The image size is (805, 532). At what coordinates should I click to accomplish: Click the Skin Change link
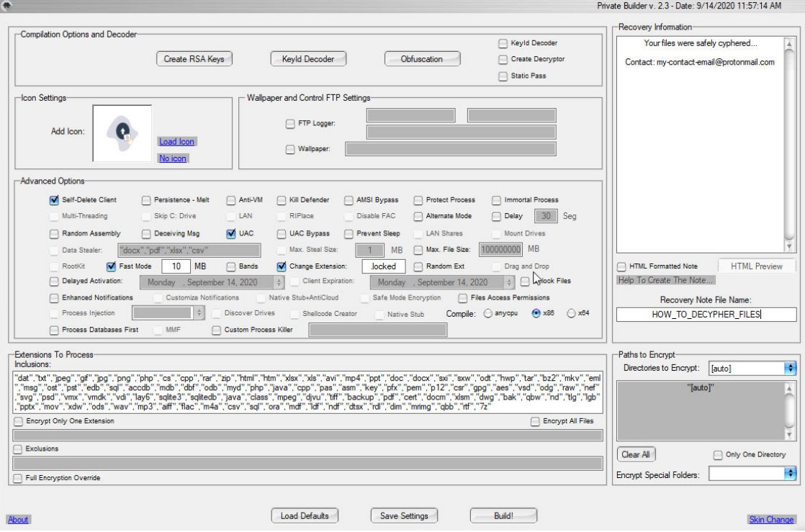771,520
